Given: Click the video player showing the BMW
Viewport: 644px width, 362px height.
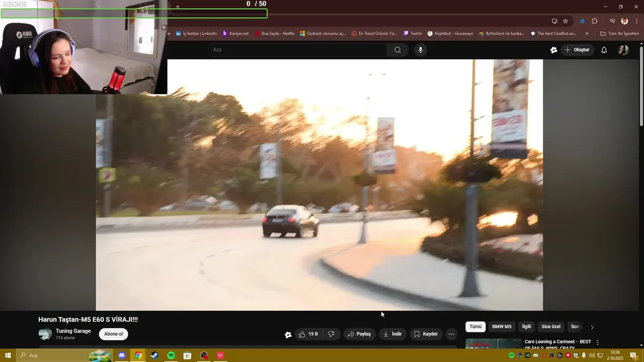Looking at the screenshot, I should (319, 185).
